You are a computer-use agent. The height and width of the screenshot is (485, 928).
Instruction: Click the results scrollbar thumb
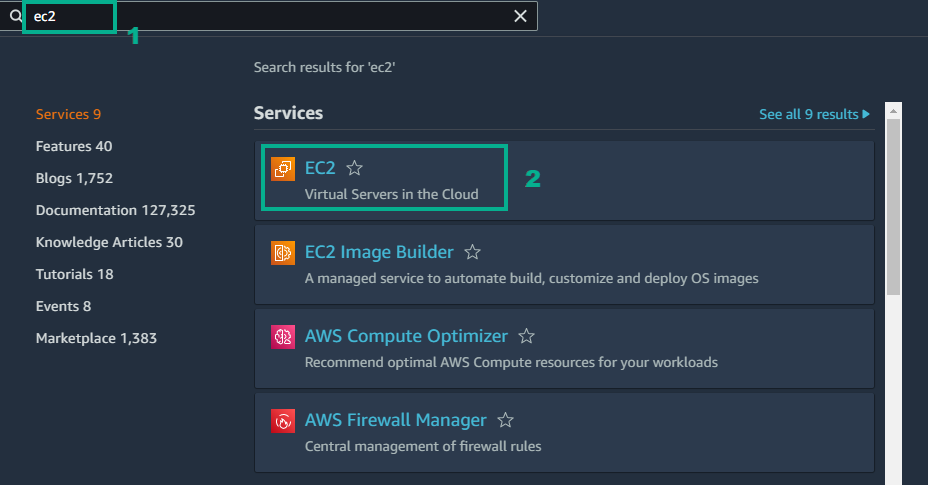(893, 207)
